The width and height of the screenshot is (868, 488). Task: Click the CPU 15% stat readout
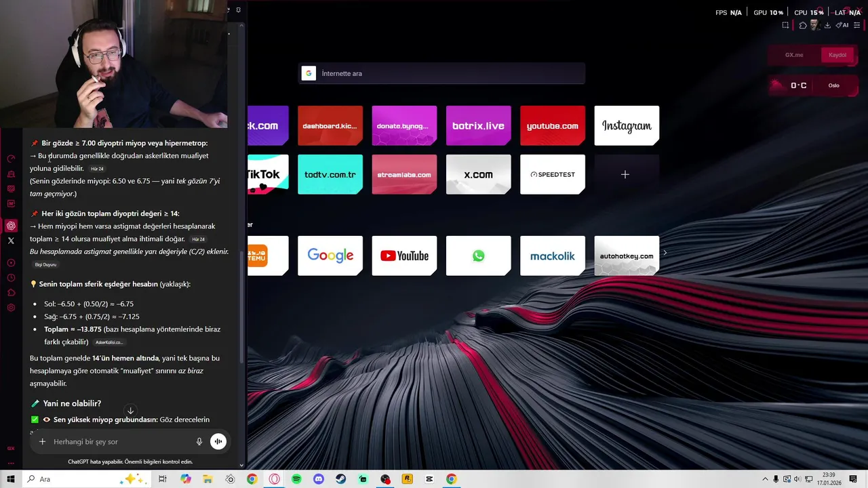809,12
